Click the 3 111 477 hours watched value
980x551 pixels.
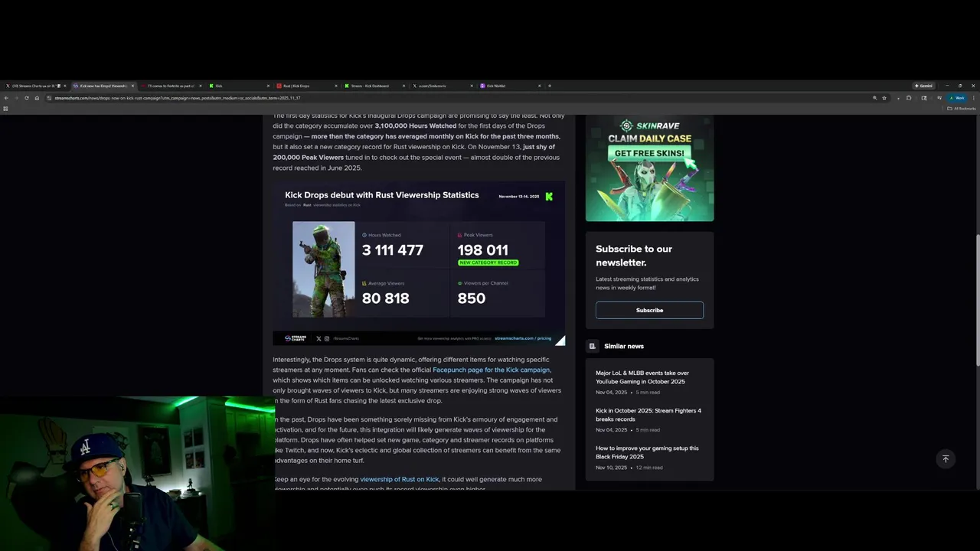click(393, 249)
